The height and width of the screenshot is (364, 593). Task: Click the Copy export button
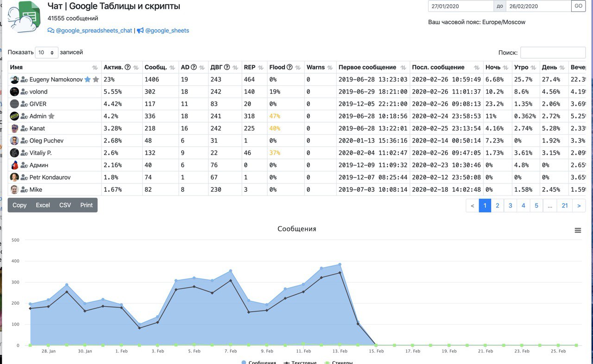pos(19,205)
